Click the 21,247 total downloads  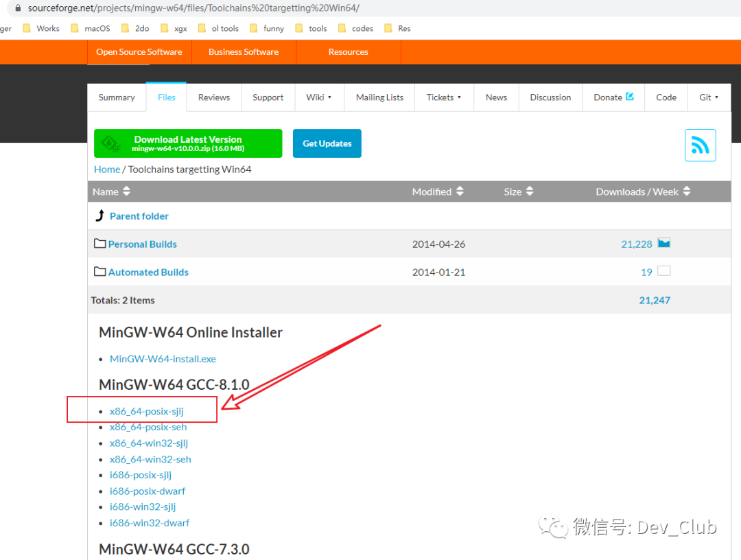click(655, 300)
